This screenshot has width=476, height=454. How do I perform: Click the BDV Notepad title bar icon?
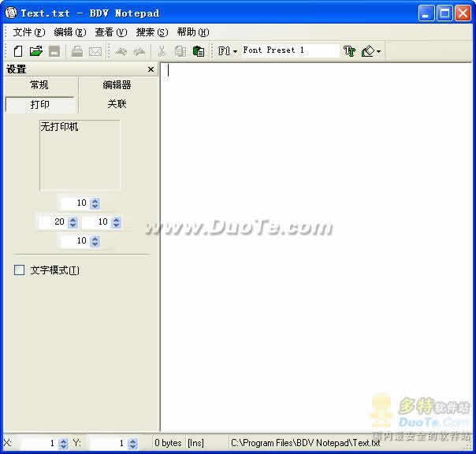[11, 13]
